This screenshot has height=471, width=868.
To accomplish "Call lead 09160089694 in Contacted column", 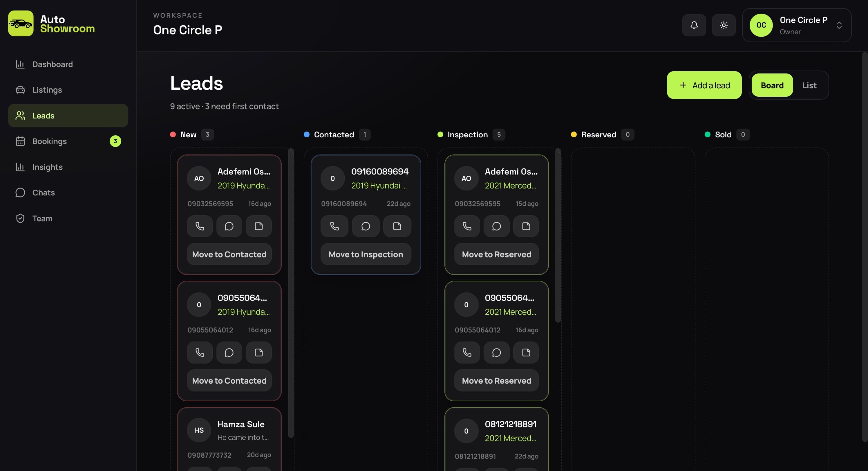I will 334,226.
